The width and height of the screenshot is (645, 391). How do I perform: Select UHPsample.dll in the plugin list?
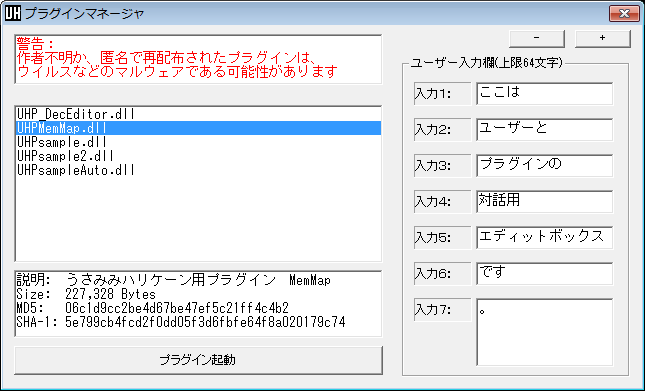[x=198, y=142]
